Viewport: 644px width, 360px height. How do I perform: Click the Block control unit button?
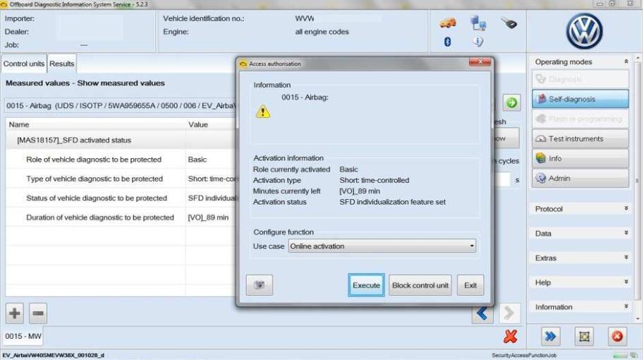[x=420, y=285]
